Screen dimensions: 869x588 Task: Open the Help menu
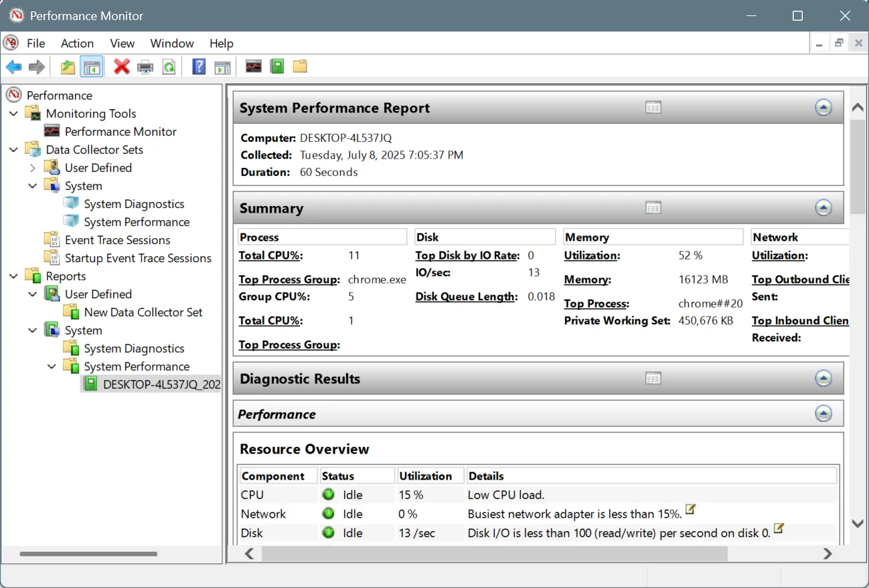(222, 43)
